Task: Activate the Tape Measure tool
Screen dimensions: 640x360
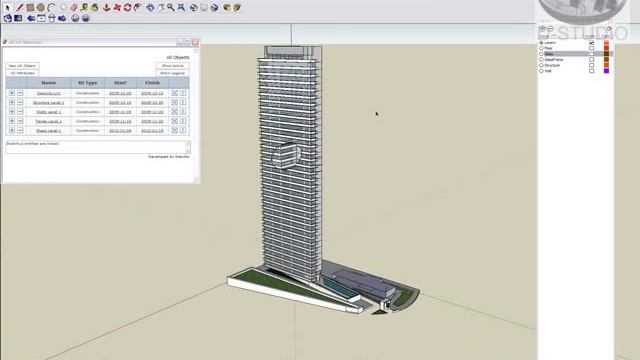Action: [x=84, y=7]
